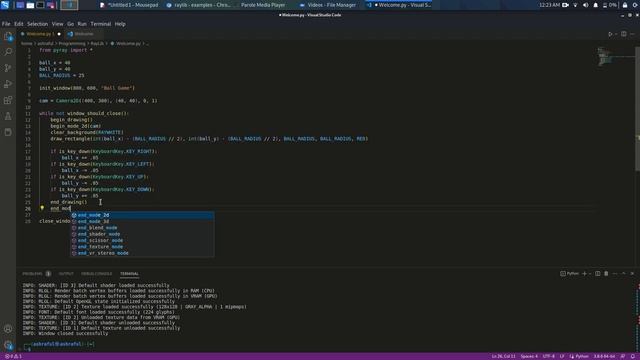Open the View menu
Image resolution: width=640 pixels, height=360 pixels.
pos(58,24)
